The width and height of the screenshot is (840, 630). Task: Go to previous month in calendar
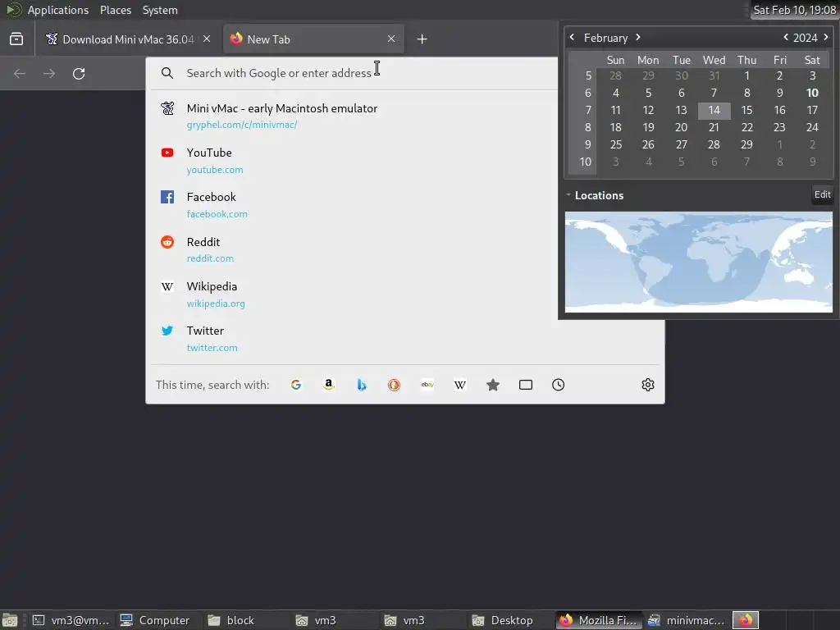[572, 37]
